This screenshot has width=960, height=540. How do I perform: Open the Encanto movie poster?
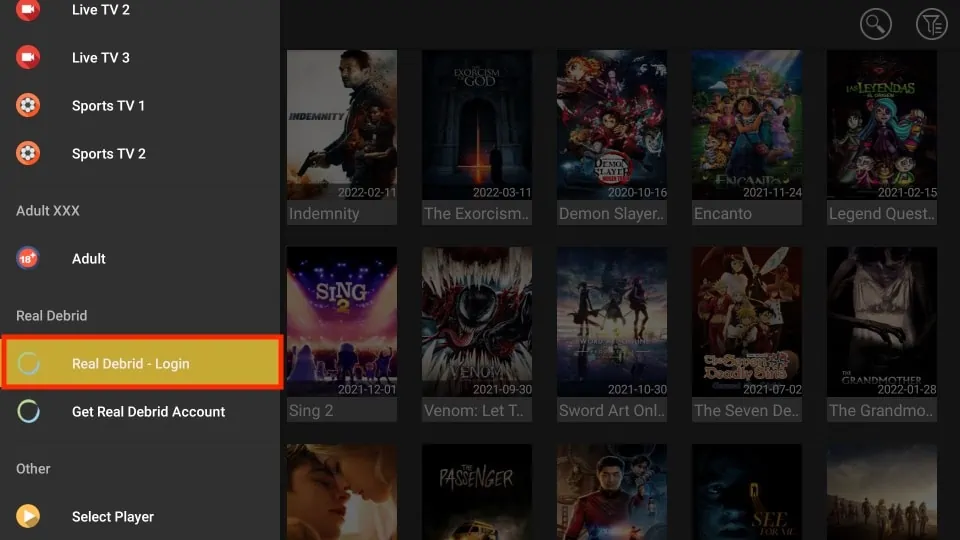click(746, 125)
